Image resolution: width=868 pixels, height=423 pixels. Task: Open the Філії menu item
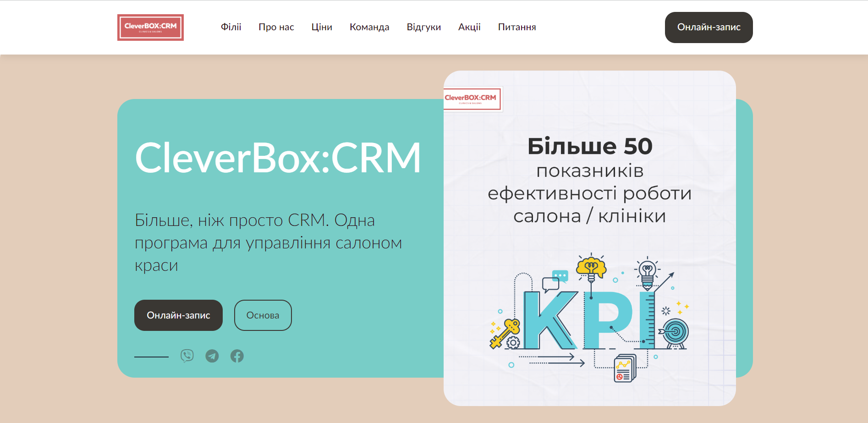231,27
